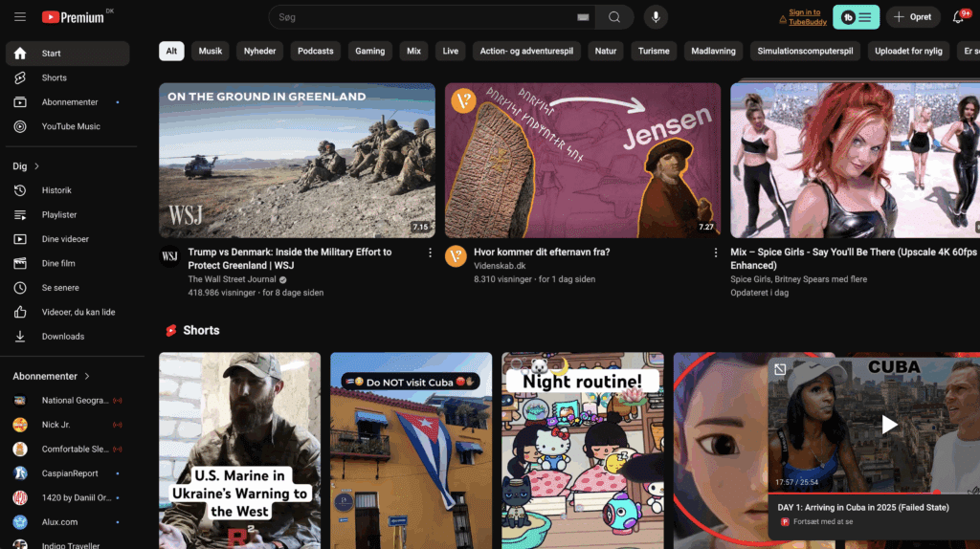Focus the Søg search field
Screen dimensions: 980x549
tap(432, 17)
